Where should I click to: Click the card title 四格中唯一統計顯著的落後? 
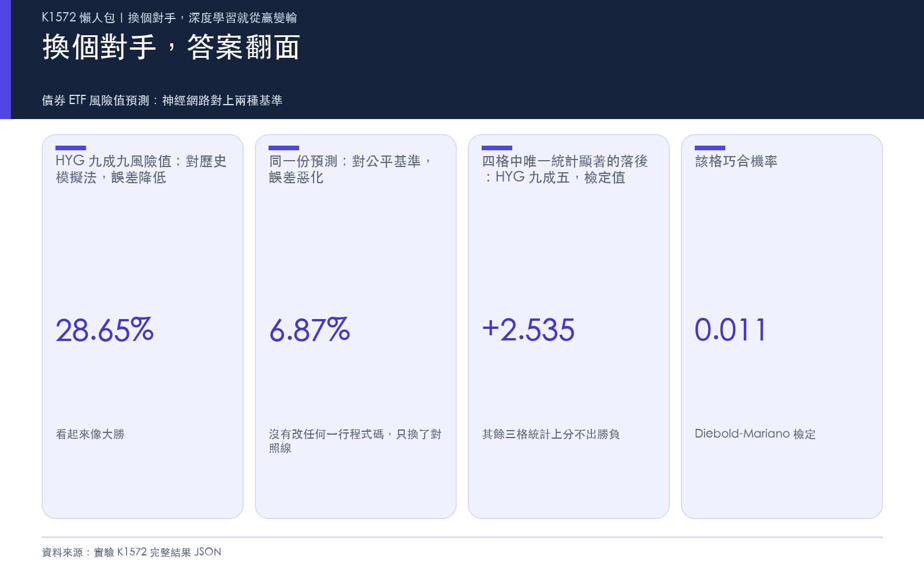[x=565, y=161]
